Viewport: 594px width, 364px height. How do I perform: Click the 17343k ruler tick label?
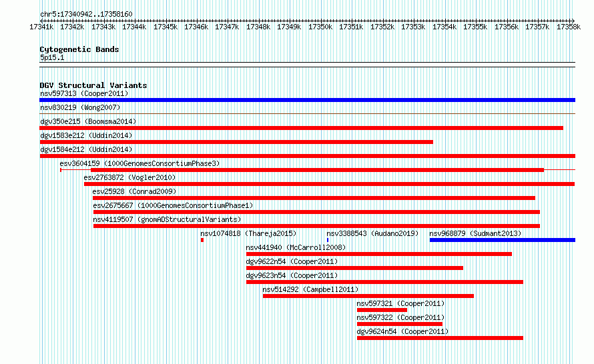coord(103,27)
